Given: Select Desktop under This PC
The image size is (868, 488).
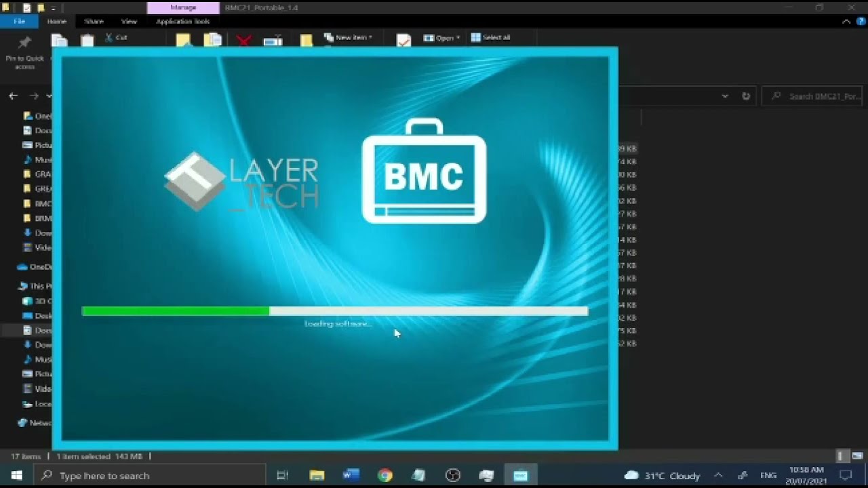Looking at the screenshot, I should 37,316.
